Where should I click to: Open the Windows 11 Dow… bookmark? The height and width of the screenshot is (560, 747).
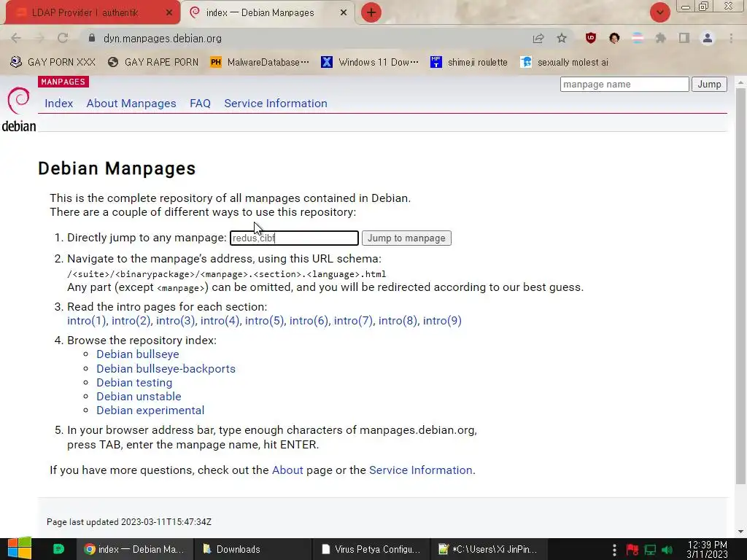(370, 62)
